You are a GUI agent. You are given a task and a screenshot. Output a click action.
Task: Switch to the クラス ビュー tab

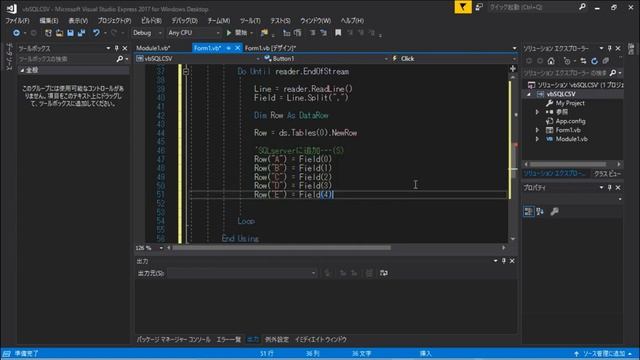tap(607, 174)
